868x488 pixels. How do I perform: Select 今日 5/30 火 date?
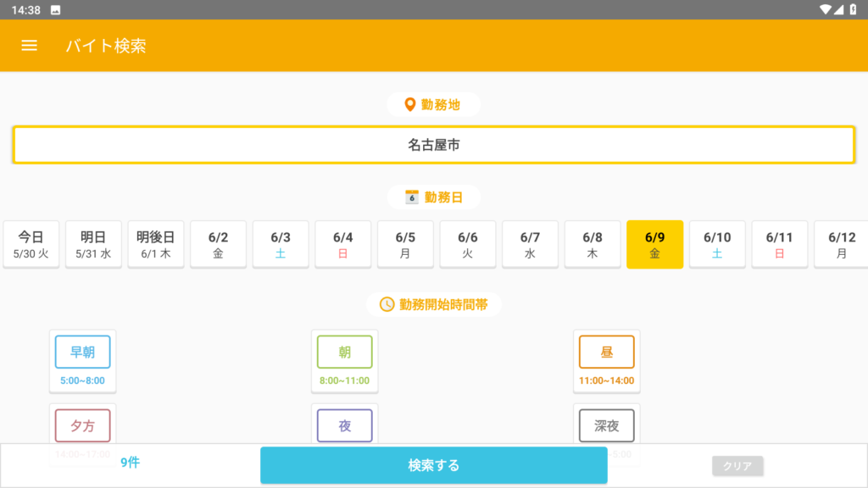click(x=31, y=244)
